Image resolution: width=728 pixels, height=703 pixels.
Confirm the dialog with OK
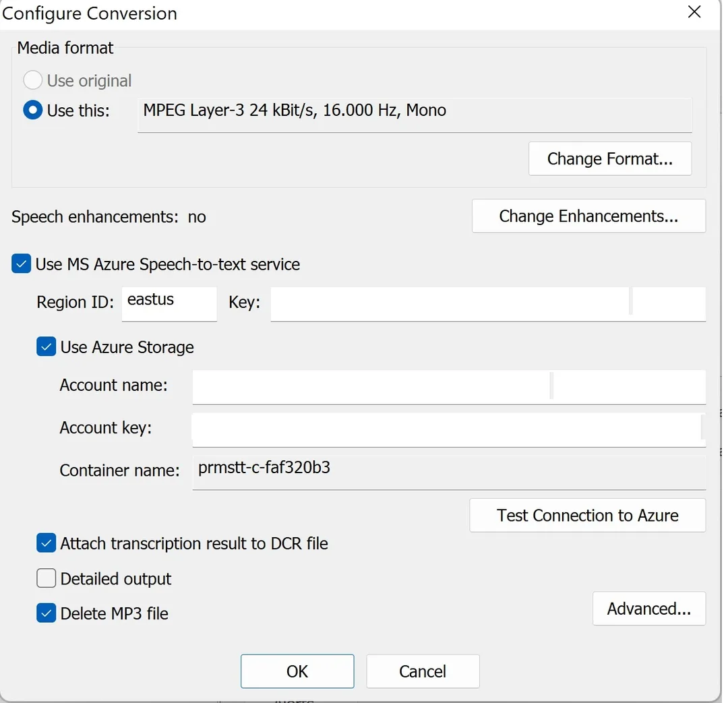(x=297, y=671)
